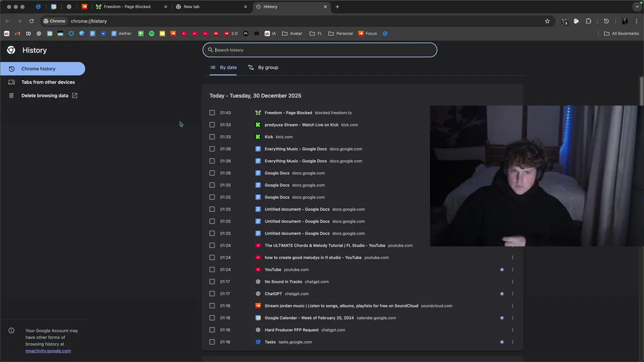Viewport: 644px width, 362px height.
Task: Click star on YouTube history entry
Action: [x=502, y=269]
